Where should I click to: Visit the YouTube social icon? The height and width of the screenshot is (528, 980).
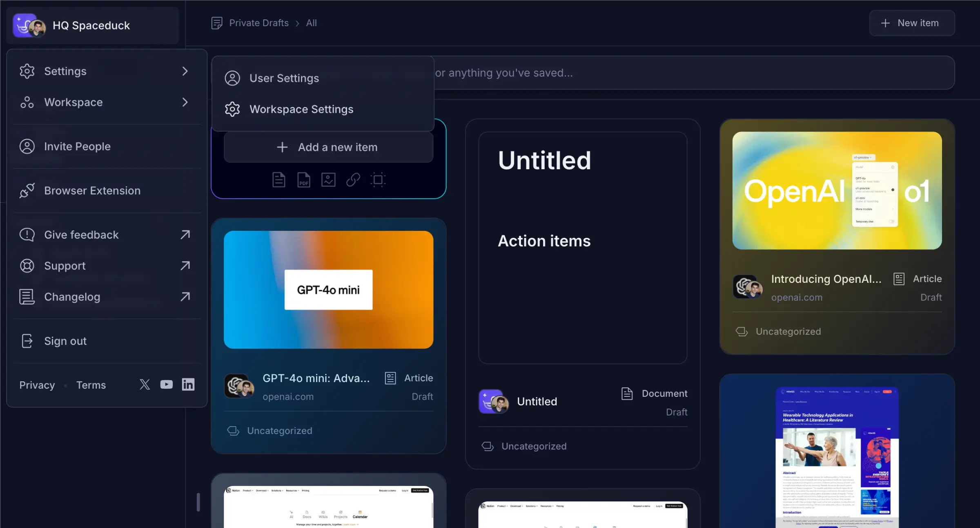coord(167,384)
